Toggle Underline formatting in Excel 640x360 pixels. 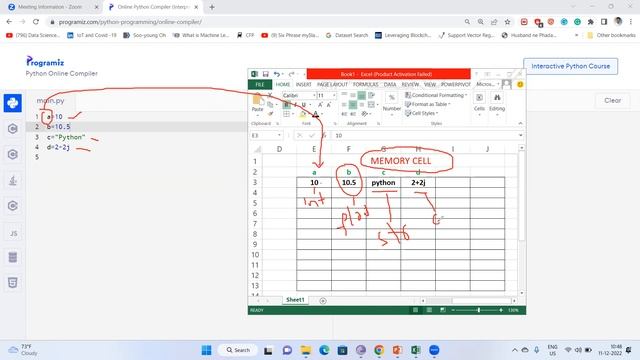click(304, 105)
